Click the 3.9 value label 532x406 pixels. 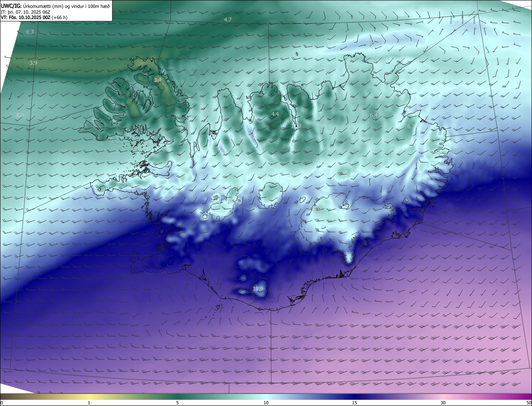pos(33,63)
